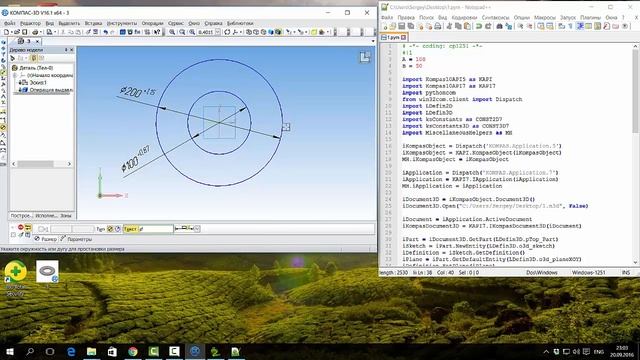Click the Print icon in Notepad++ toolbar
The width and height of the screenshot is (640, 360).
pyautogui.click(x=438, y=26)
